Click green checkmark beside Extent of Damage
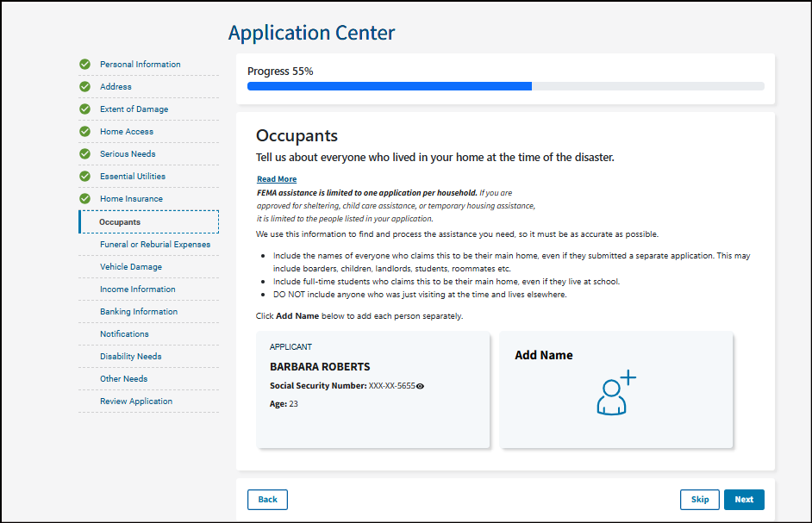 pyautogui.click(x=84, y=109)
